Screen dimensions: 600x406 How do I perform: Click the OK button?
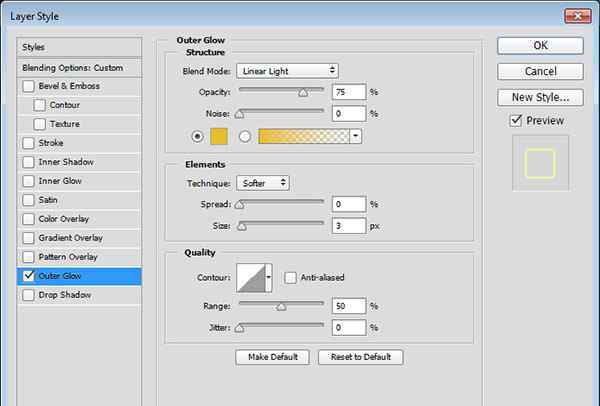click(540, 46)
